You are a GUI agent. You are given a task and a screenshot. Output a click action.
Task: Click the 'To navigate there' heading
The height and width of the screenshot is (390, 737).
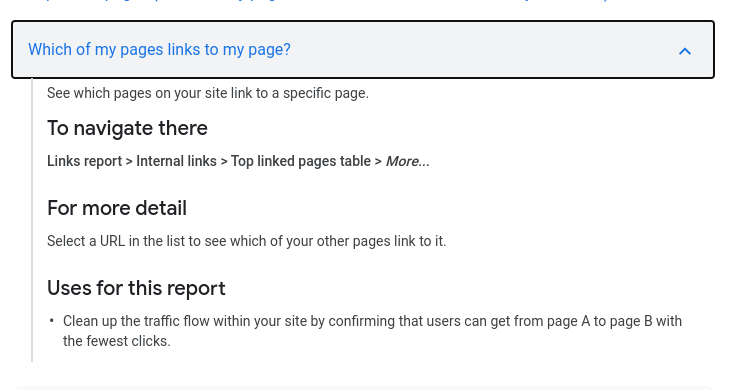[x=127, y=128]
